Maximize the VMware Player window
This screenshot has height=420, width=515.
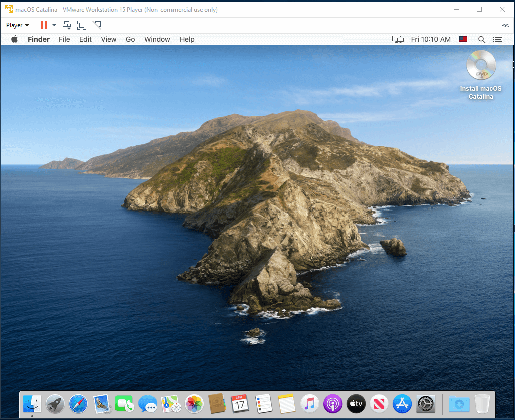(x=479, y=9)
